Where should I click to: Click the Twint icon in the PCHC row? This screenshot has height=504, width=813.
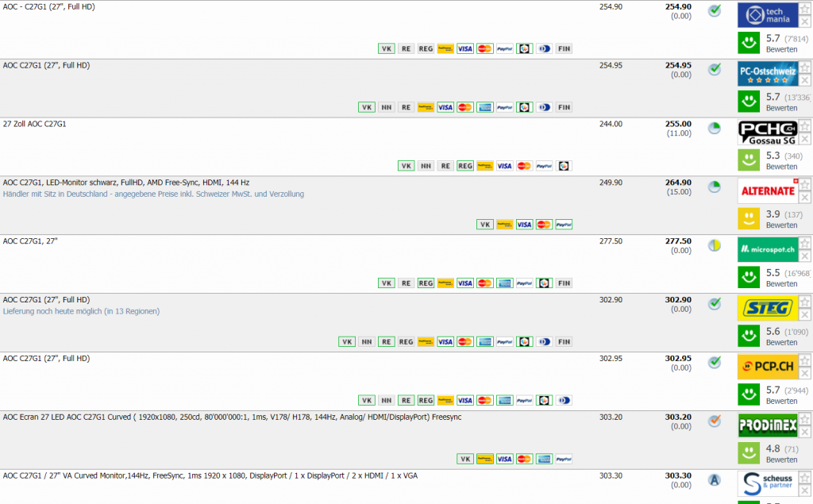coord(564,166)
